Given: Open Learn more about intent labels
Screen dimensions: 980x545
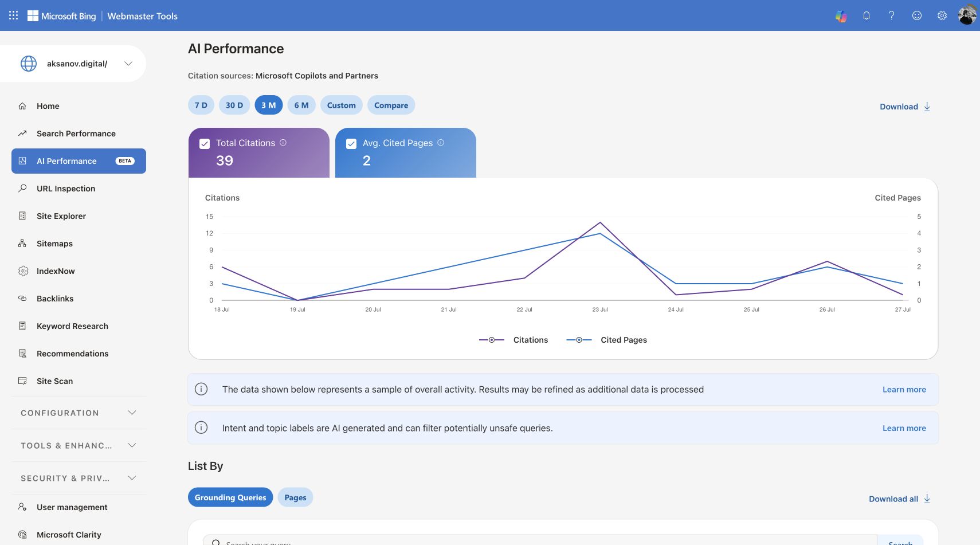Looking at the screenshot, I should (904, 428).
